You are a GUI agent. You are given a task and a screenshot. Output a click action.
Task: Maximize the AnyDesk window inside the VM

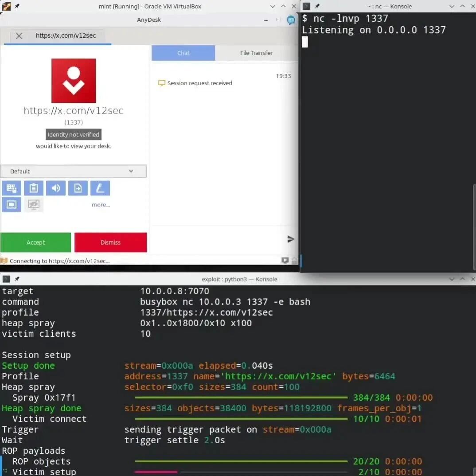278,20
